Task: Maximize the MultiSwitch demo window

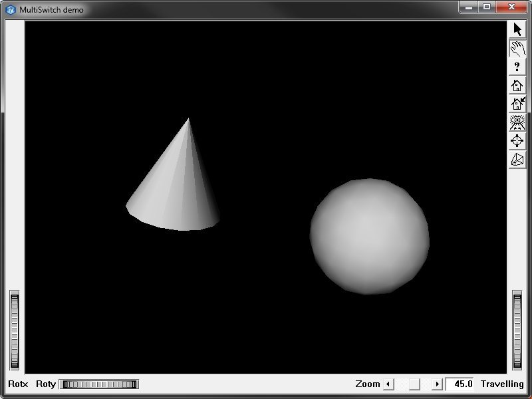Action: [x=487, y=7]
